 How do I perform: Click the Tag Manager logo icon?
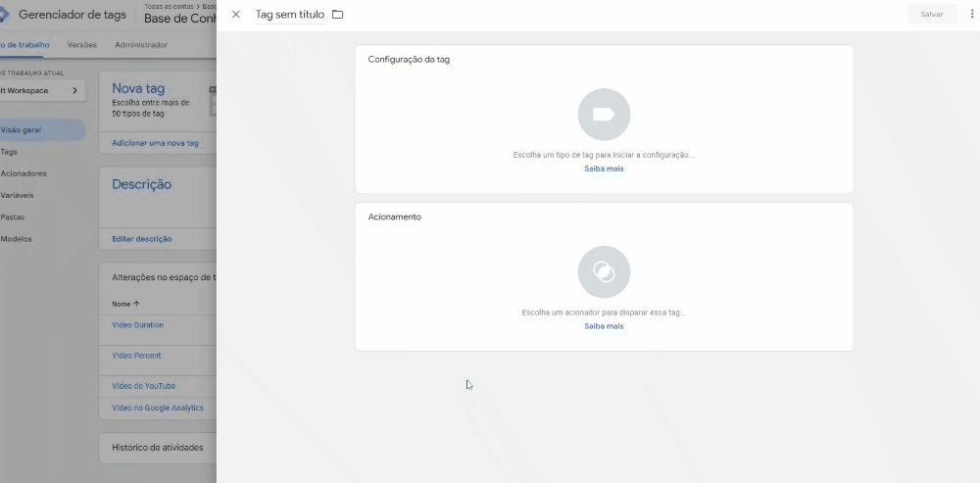click(4, 15)
